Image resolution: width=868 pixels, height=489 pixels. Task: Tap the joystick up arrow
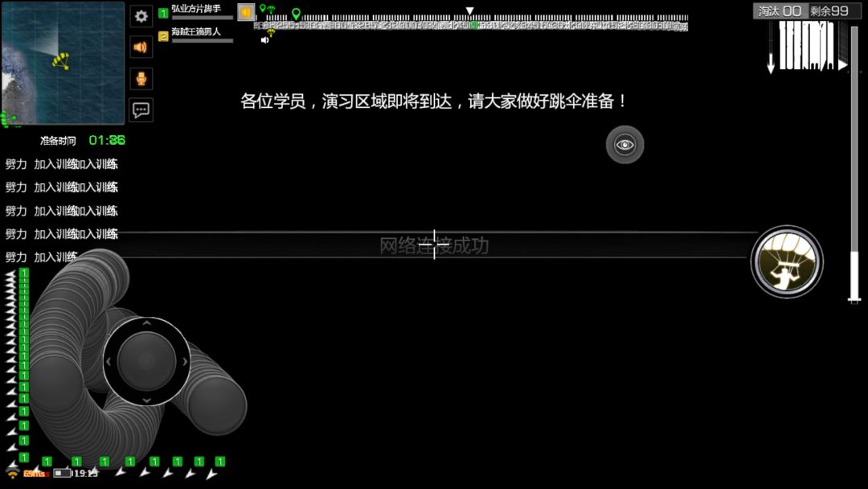147,323
